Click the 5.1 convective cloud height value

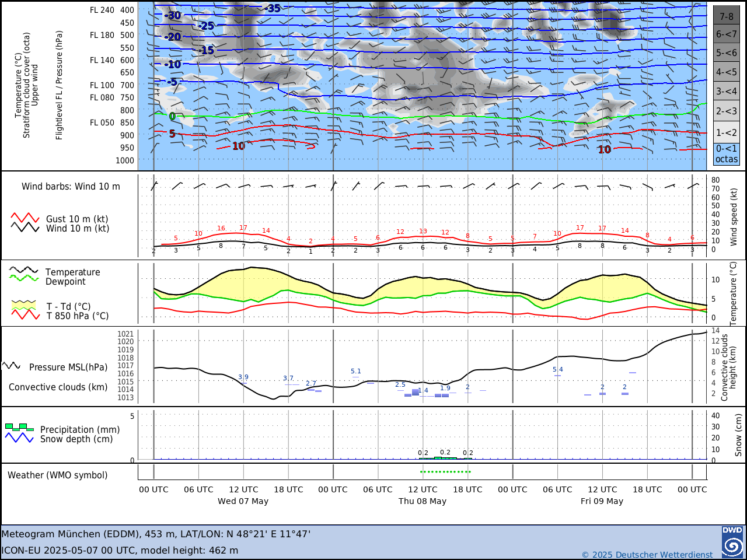pos(356,371)
